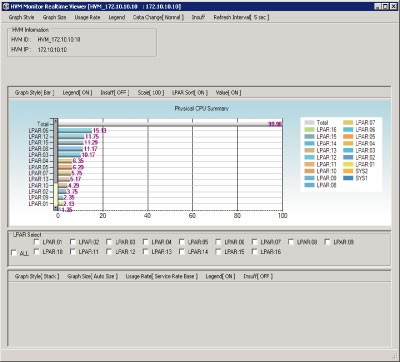400x362 pixels.
Task: Click the LPAR:06 bar showing 15.13
Action: (75, 131)
